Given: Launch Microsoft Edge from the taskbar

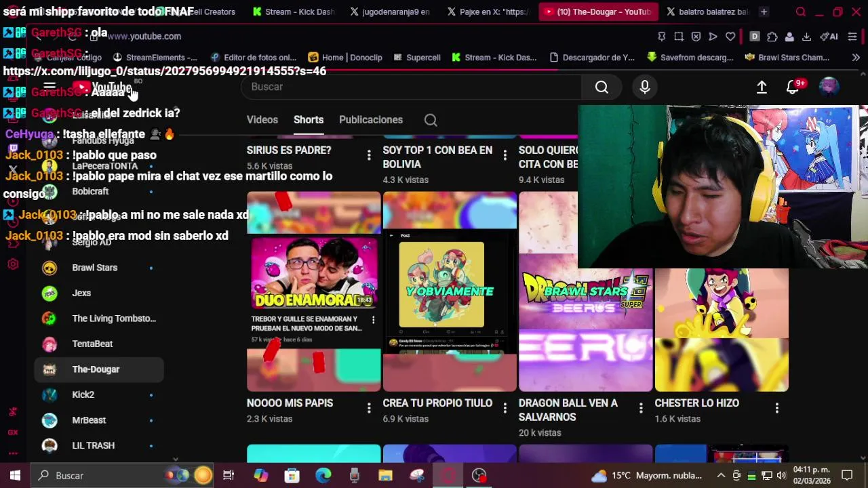Looking at the screenshot, I should [x=323, y=475].
